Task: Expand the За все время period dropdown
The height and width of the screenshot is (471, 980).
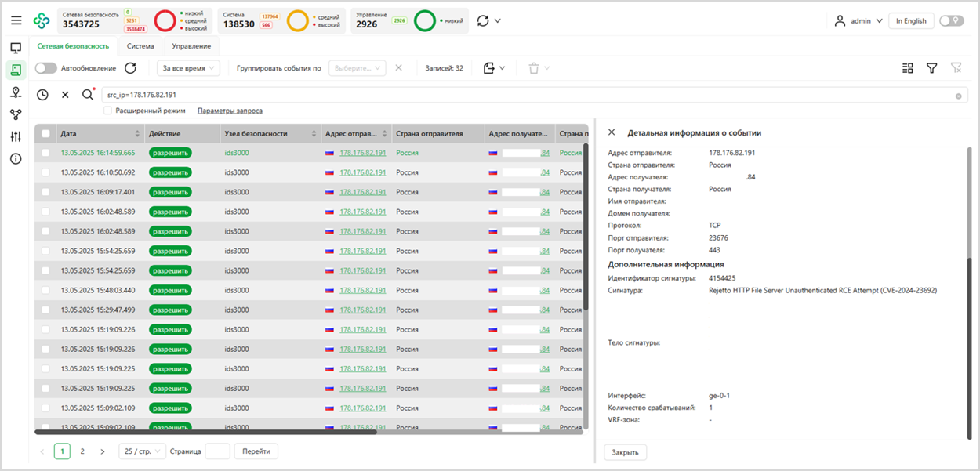Action: pyautogui.click(x=188, y=68)
